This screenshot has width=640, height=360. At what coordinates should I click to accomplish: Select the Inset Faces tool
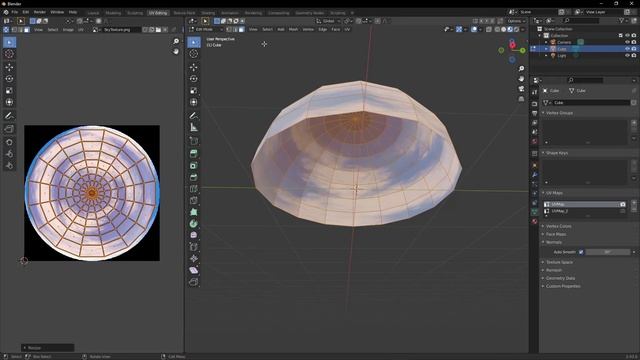194,165
